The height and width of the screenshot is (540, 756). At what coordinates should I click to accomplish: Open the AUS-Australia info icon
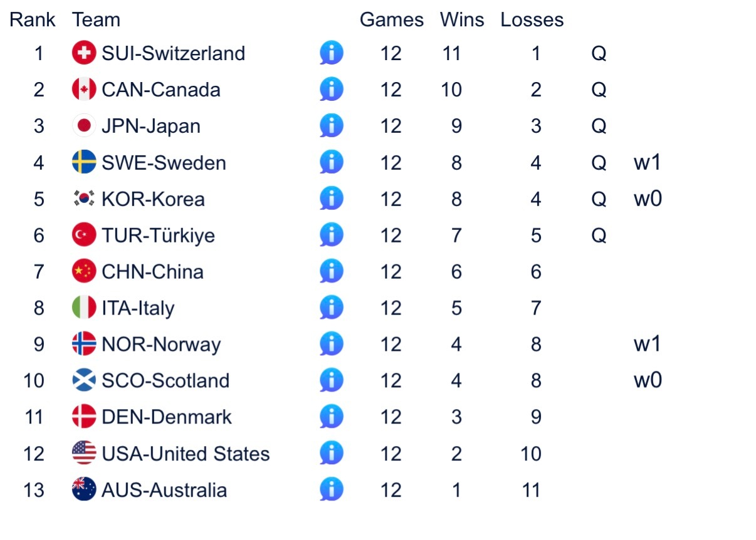tap(332, 489)
